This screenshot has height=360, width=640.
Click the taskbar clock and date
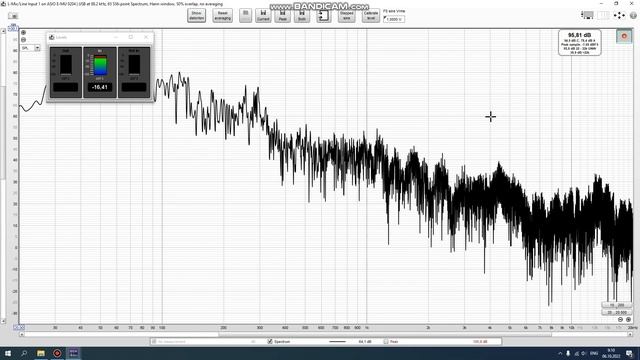tap(611, 353)
